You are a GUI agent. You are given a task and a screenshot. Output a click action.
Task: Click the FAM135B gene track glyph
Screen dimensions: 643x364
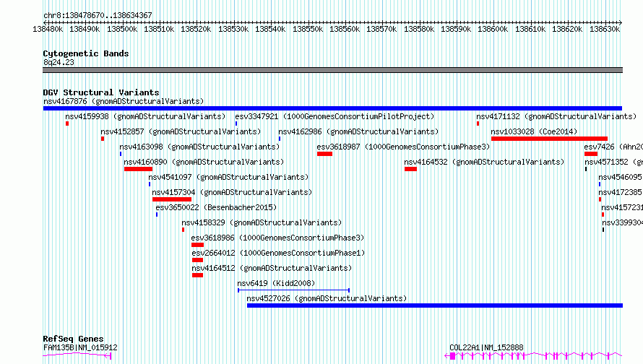pyautogui.click(x=77, y=355)
